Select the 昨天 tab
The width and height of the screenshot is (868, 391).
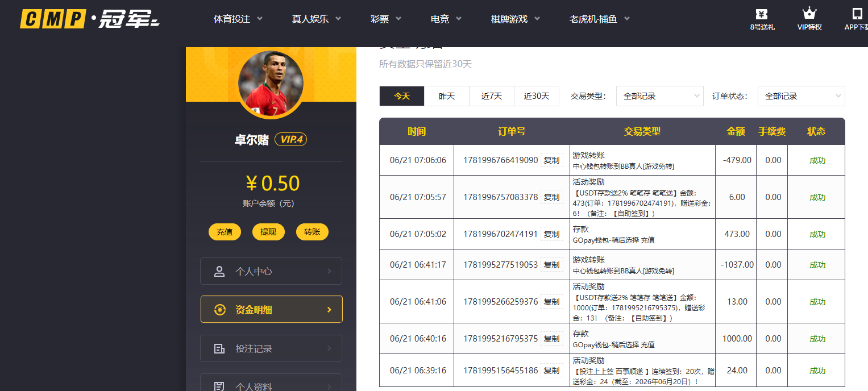coord(447,96)
